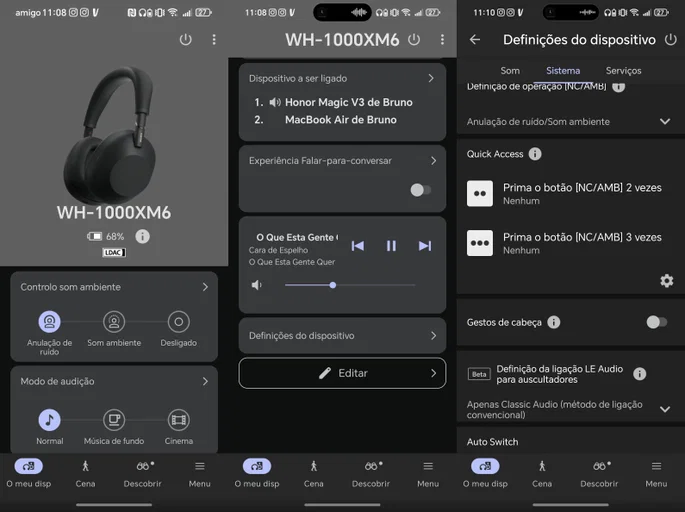This screenshot has width=685, height=512.
Task: Switch to the Sistema tab
Action: tap(563, 71)
